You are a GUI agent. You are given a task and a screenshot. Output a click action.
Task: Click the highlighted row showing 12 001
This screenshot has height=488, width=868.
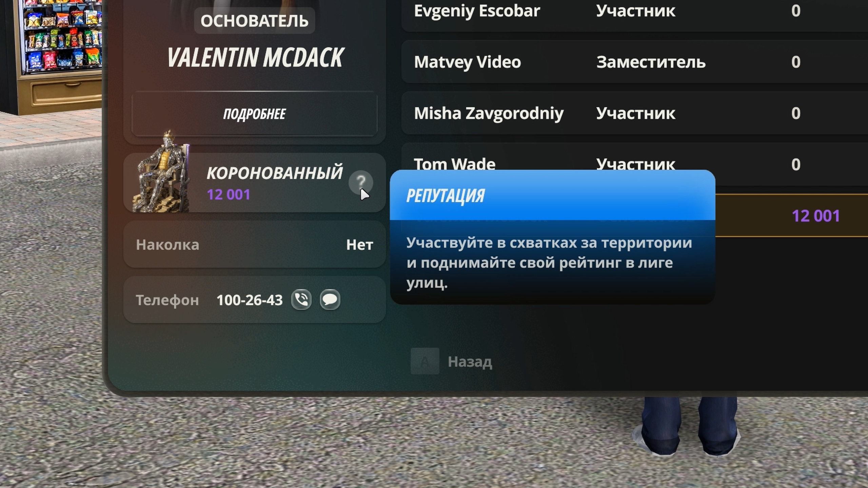pos(792,216)
